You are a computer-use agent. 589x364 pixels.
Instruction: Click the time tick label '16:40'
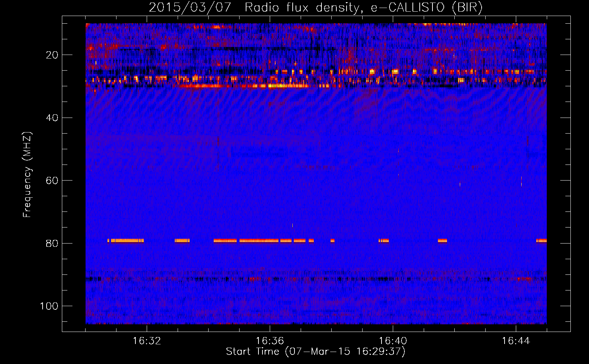tap(393, 341)
